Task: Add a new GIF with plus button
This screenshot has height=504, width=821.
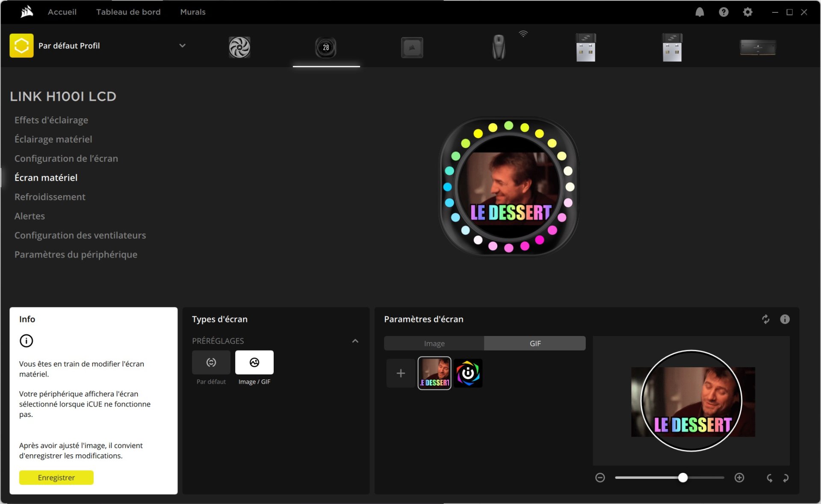Action: pos(401,373)
